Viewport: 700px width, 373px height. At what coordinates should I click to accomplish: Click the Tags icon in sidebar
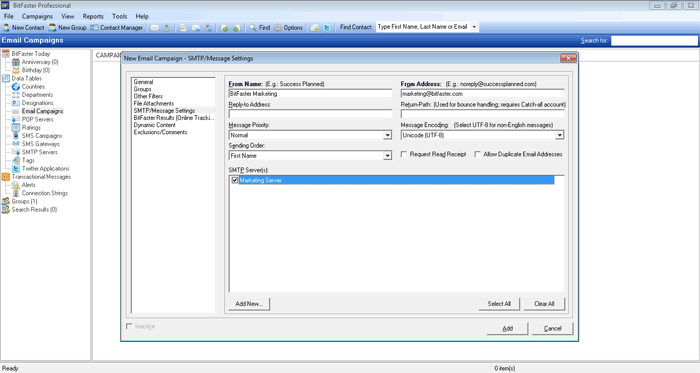[16, 160]
